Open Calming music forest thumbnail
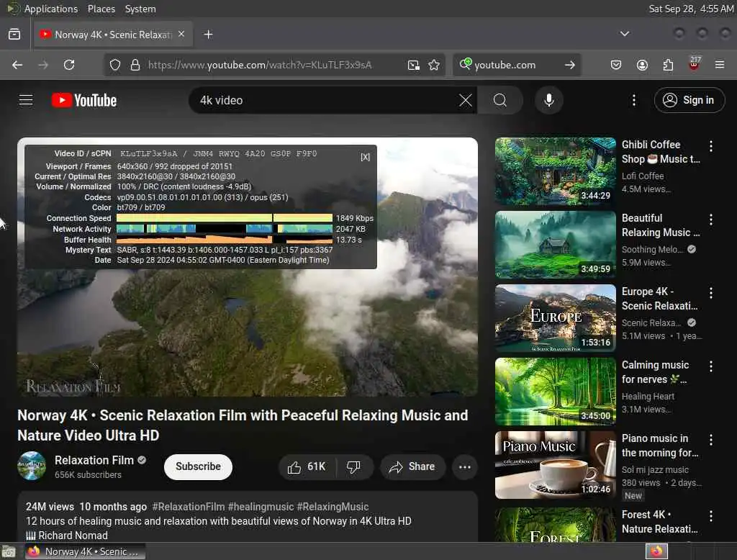 555,391
